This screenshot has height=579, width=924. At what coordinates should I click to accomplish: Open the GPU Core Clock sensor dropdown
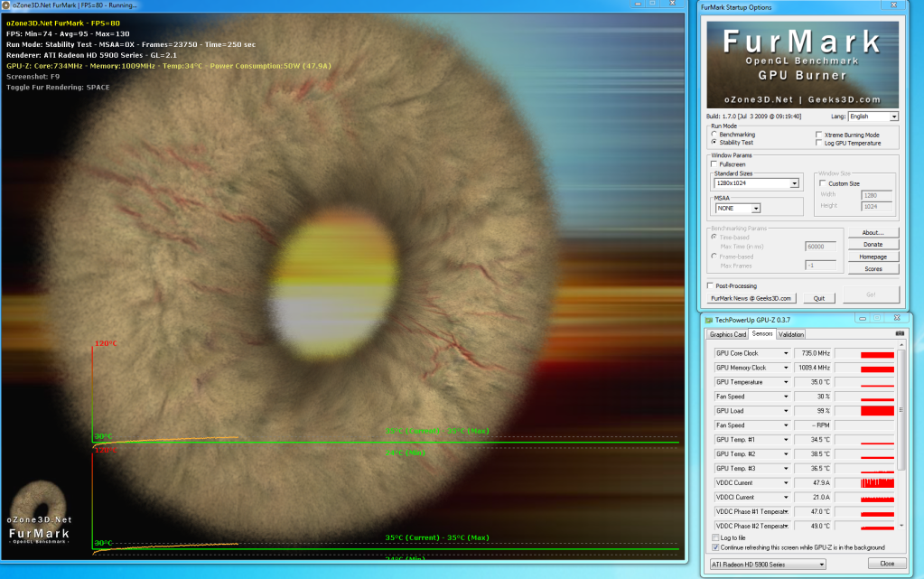pyautogui.click(x=786, y=353)
